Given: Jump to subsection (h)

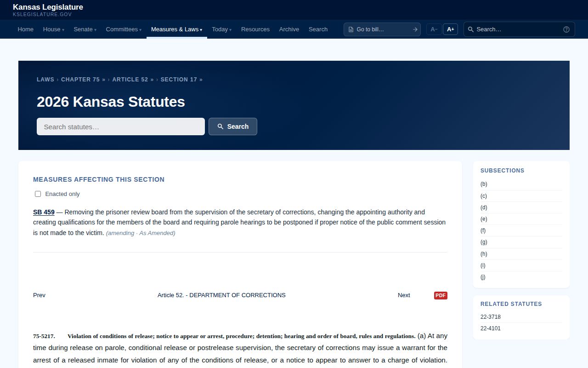Looking at the screenshot, I should click(x=484, y=254).
